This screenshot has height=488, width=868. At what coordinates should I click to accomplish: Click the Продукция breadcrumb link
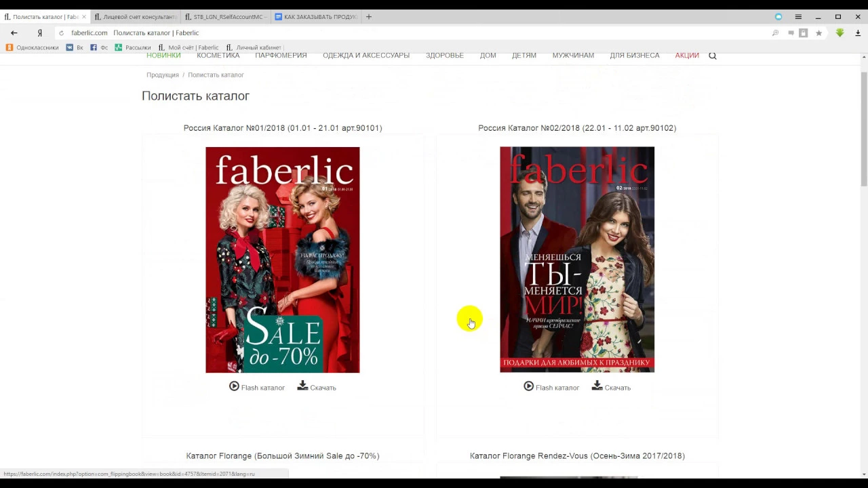[163, 75]
